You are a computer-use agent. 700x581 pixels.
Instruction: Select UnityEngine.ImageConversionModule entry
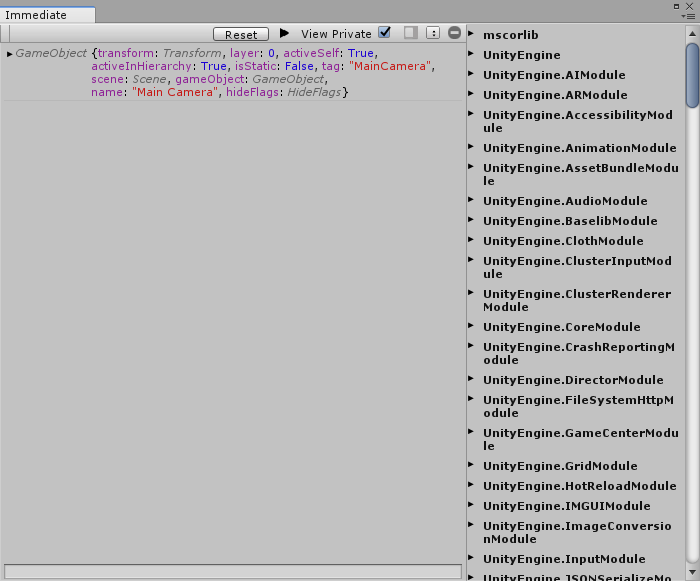point(577,532)
